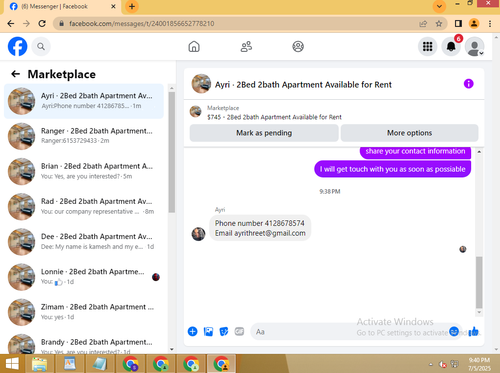This screenshot has height=373, width=500.
Task: Click the address bar URL
Action: [142, 24]
